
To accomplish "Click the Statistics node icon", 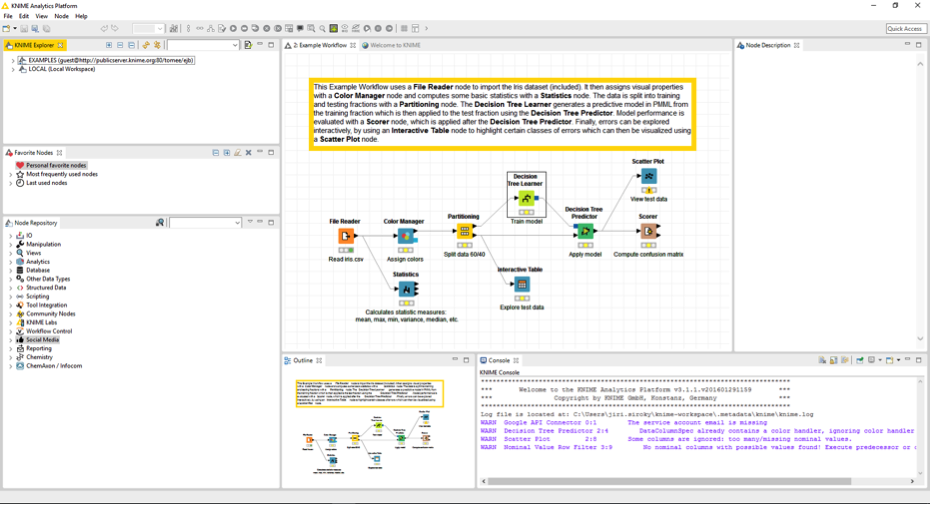I will pyautogui.click(x=407, y=289).
